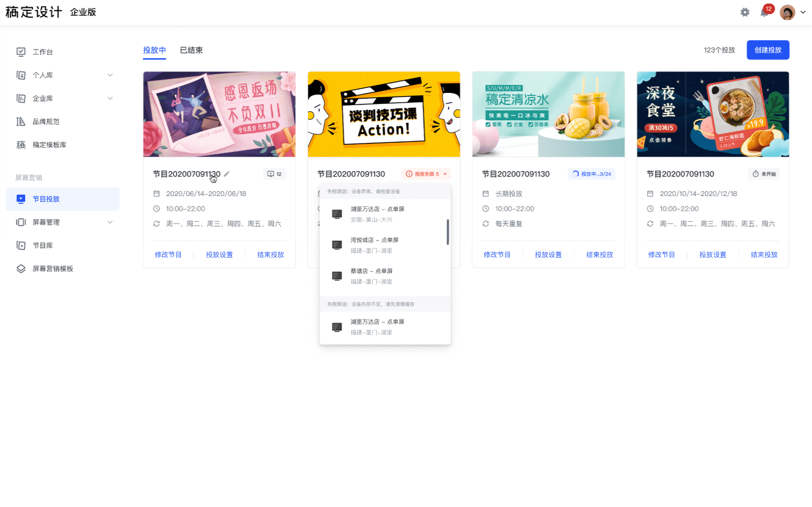Image resolution: width=812 pixels, height=507 pixels.
Task: Open the 深夜食堂 thumbnail
Action: pos(713,114)
